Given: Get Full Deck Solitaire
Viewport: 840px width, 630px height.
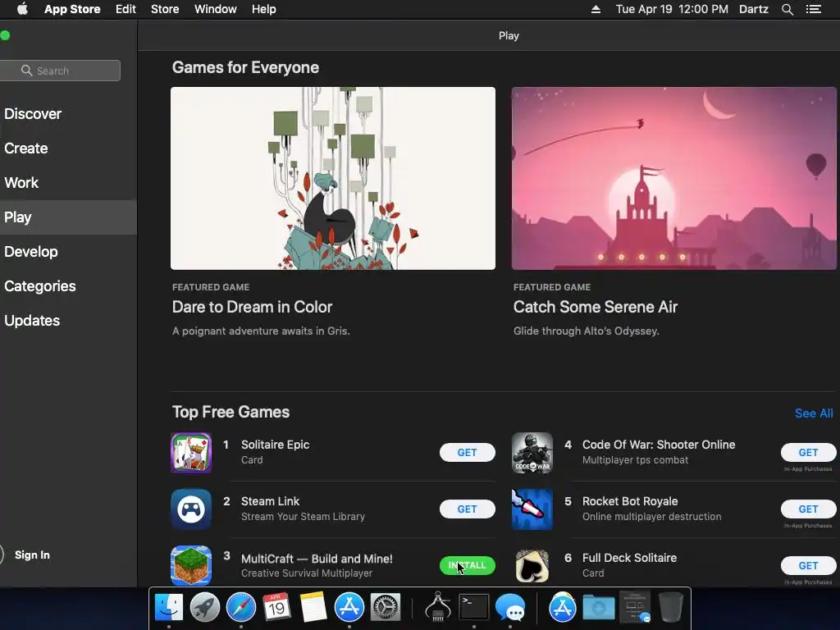Looking at the screenshot, I should (808, 565).
